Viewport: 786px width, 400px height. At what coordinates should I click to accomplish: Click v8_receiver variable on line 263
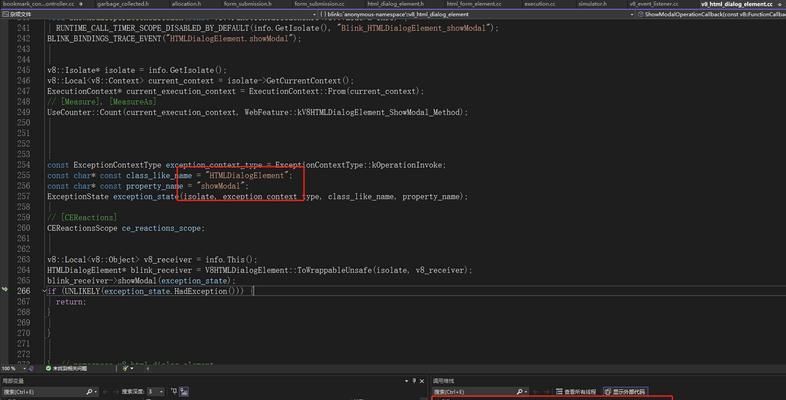[167, 260]
